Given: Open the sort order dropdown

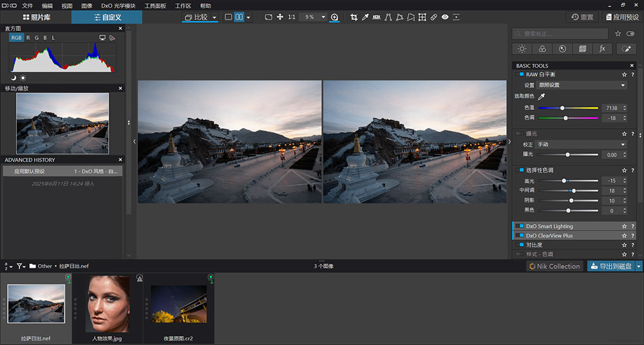Looking at the screenshot, I should click(x=8, y=266).
